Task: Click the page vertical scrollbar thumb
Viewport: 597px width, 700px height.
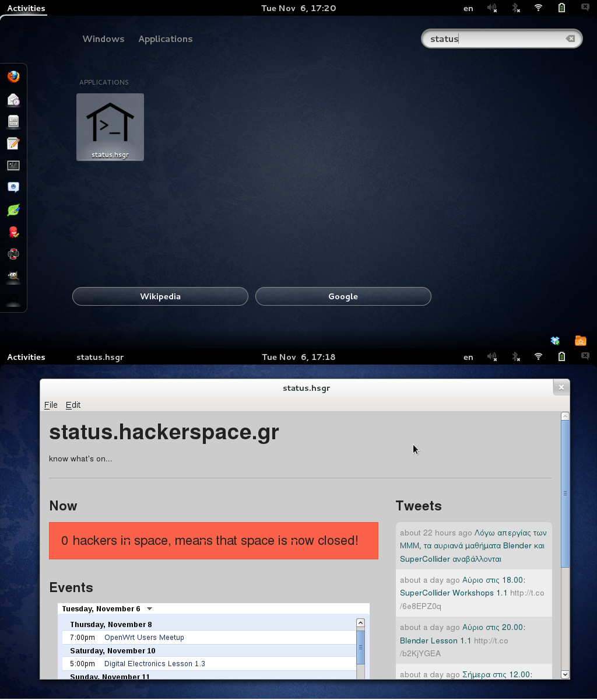Action: click(564, 493)
